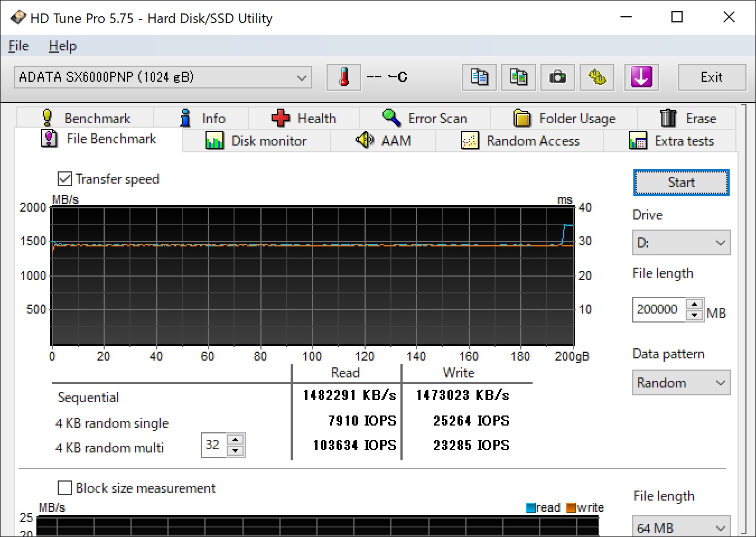Enable the Block size measurement checkbox
Screen dimensions: 756x537
66,488
